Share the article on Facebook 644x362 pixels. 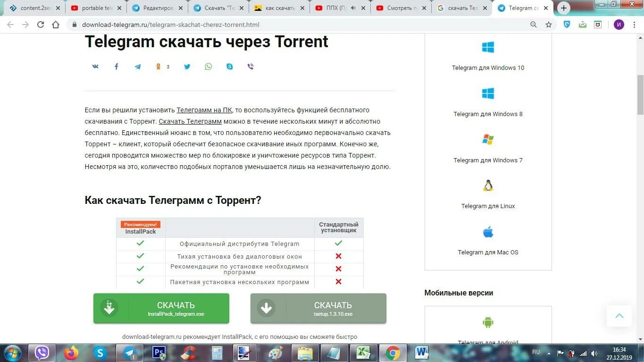point(117,67)
